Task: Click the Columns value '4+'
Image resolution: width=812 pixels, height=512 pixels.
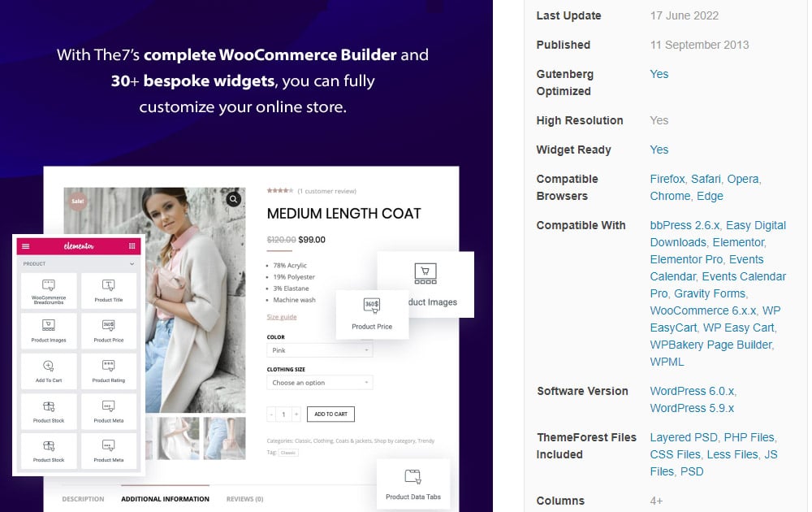Action: (x=656, y=501)
